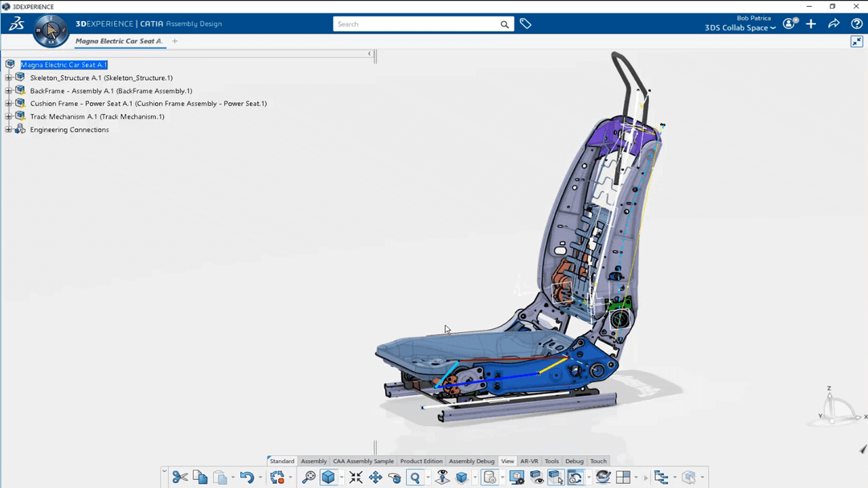Select the Pan arrows tool

coord(375,477)
